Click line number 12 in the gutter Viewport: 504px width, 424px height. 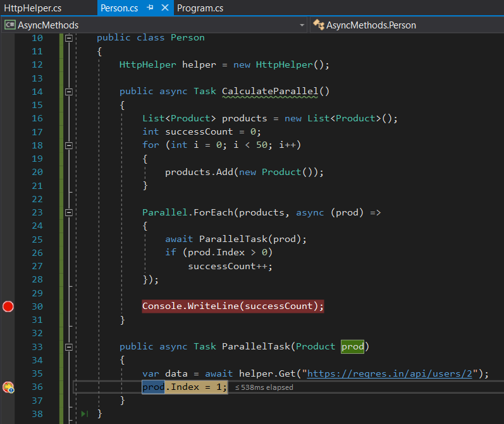37,64
